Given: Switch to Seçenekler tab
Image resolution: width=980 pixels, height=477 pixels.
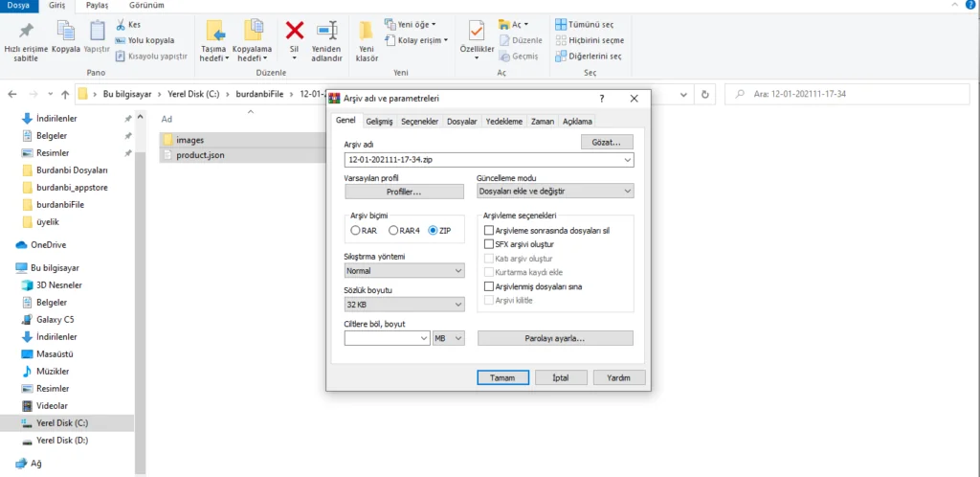Looking at the screenshot, I should click(419, 122).
